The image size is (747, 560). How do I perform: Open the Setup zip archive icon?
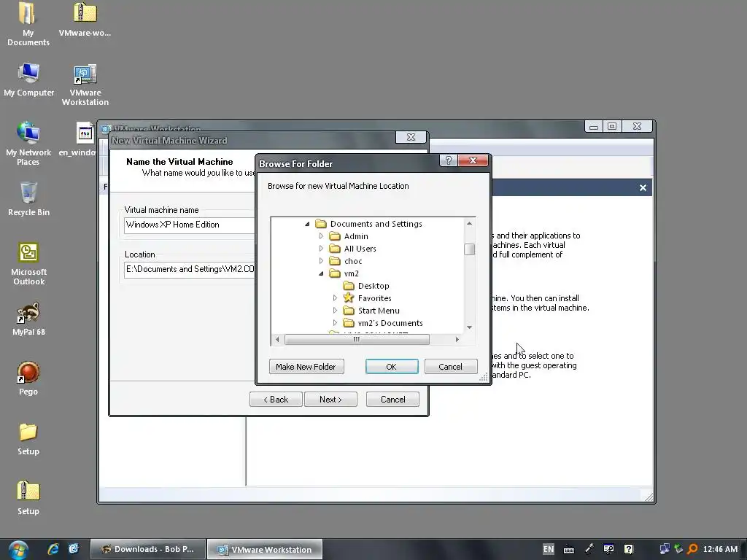(x=28, y=498)
